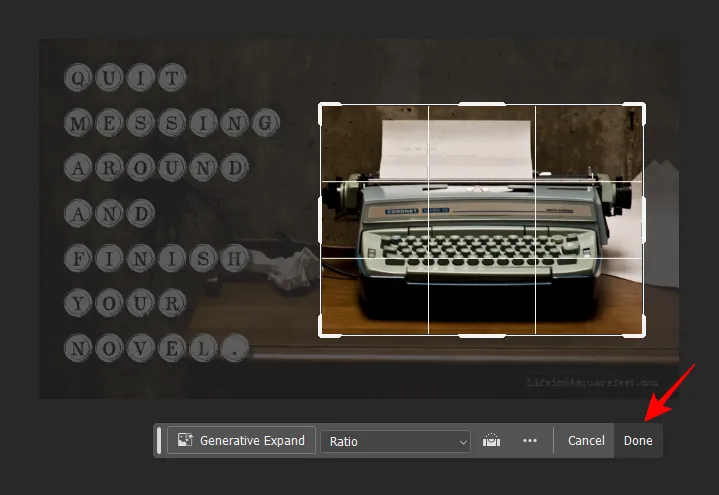
Task: Select the right-middle crop edge handle
Action: point(644,220)
